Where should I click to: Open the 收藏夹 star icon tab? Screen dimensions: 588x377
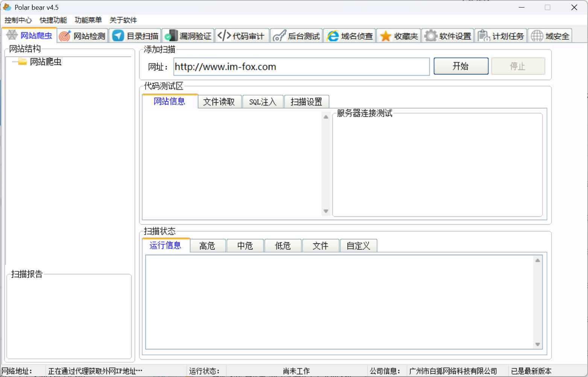point(399,36)
